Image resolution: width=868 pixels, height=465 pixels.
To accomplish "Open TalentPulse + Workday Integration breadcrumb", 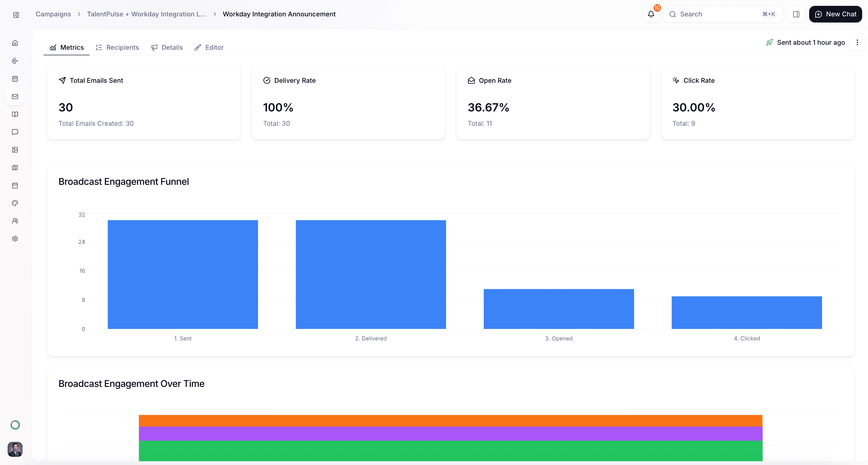I will (x=146, y=14).
